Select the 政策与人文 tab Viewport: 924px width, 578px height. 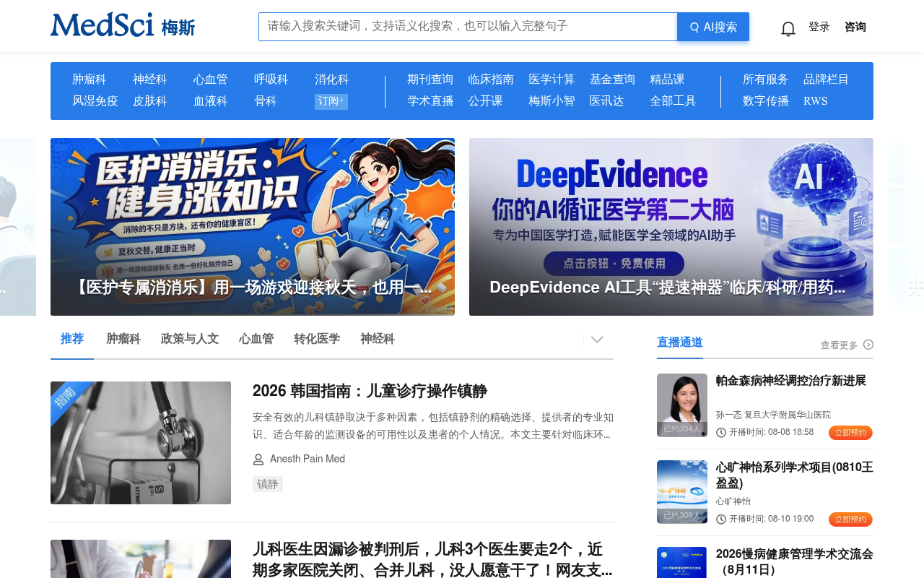pyautogui.click(x=190, y=339)
